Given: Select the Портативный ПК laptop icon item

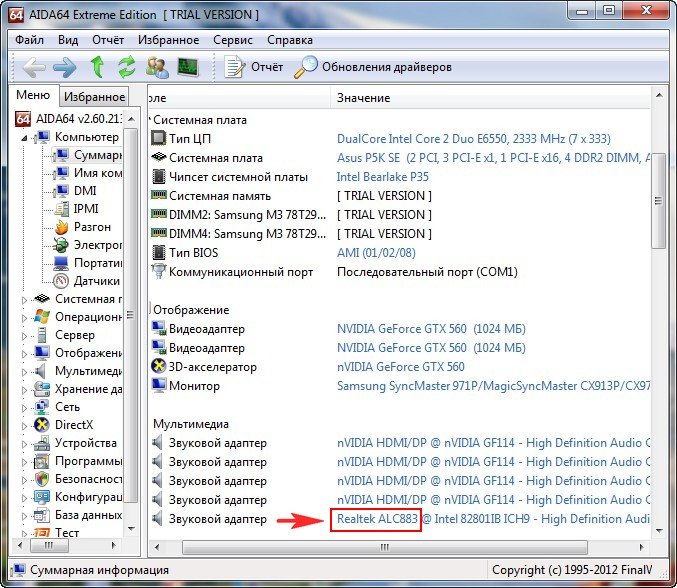Looking at the screenshot, I should 61,263.
